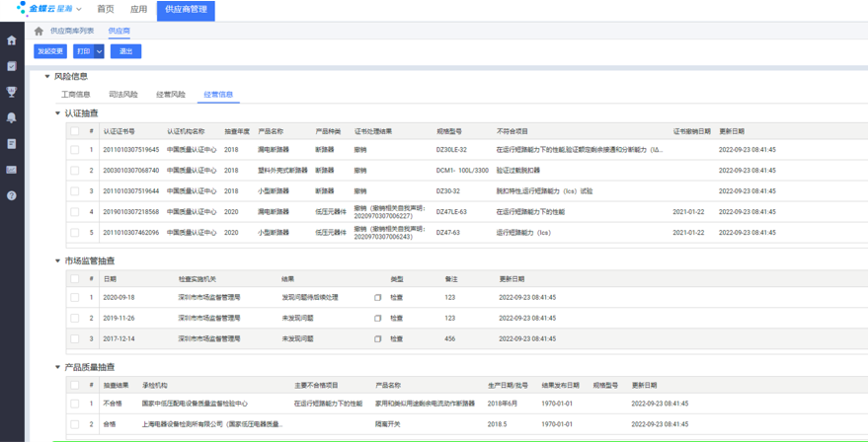Switch to the 司法风险 tab

[123, 95]
